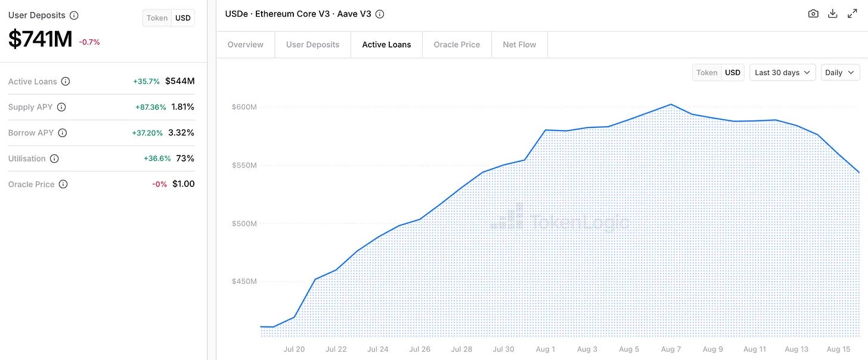This screenshot has height=360, width=868.
Task: Click the $741M deposits value
Action: click(x=41, y=39)
